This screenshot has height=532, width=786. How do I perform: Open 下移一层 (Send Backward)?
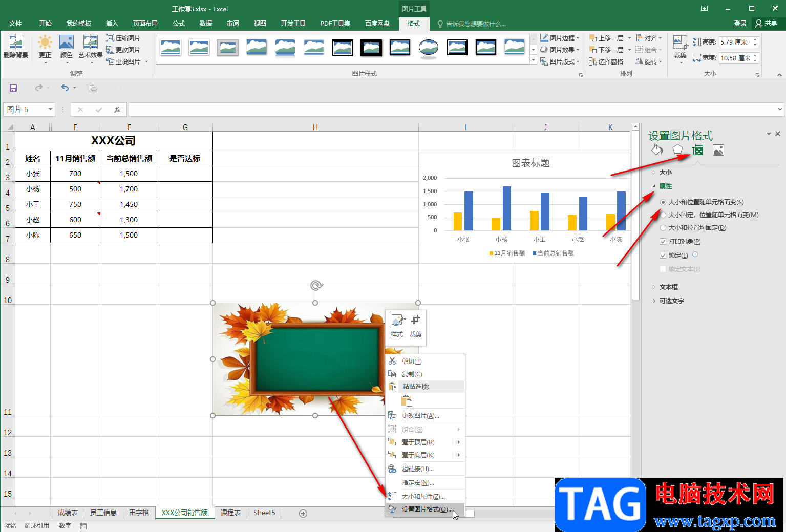606,50
